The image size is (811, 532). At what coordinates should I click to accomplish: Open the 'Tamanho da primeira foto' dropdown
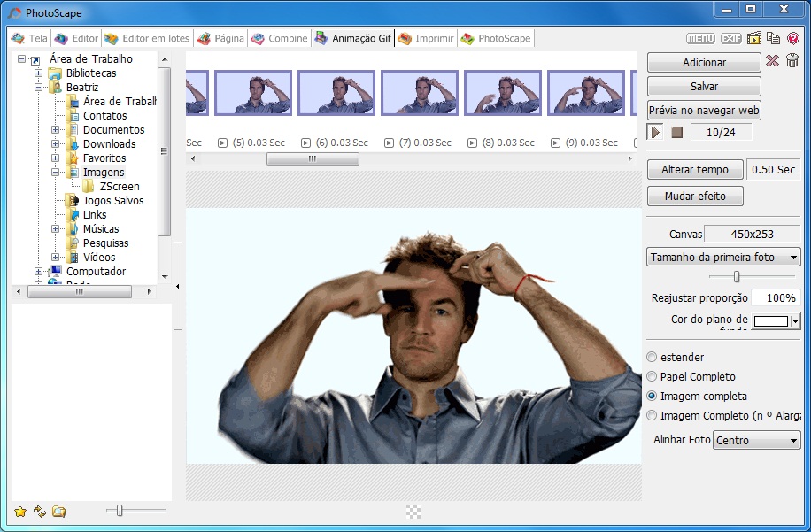click(724, 258)
